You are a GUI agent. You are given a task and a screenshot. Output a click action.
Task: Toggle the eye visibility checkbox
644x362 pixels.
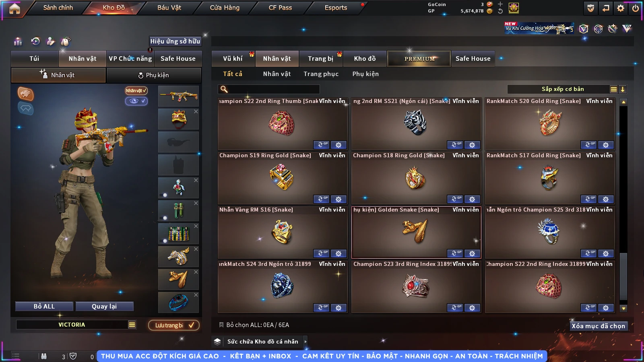coord(136,101)
